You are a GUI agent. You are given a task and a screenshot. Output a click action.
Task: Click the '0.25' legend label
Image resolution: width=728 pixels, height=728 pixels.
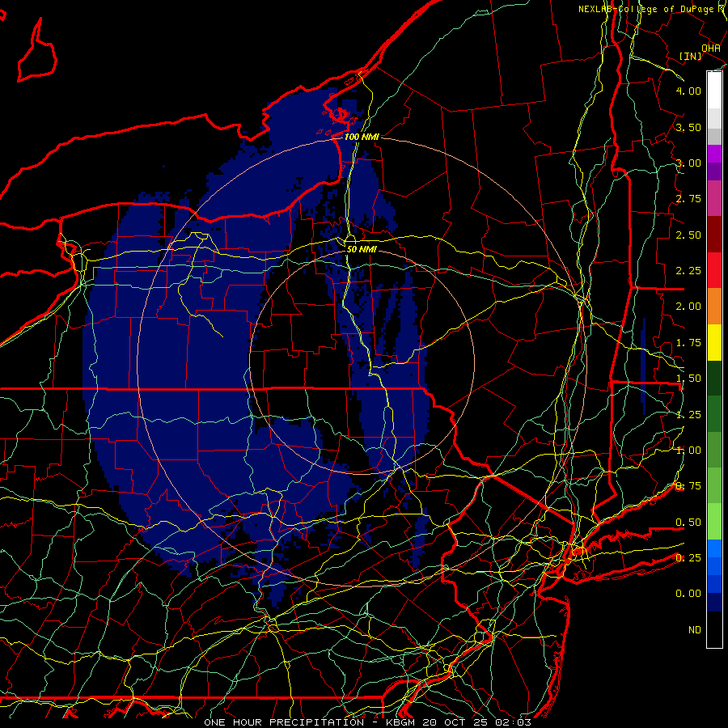pyautogui.click(x=688, y=558)
